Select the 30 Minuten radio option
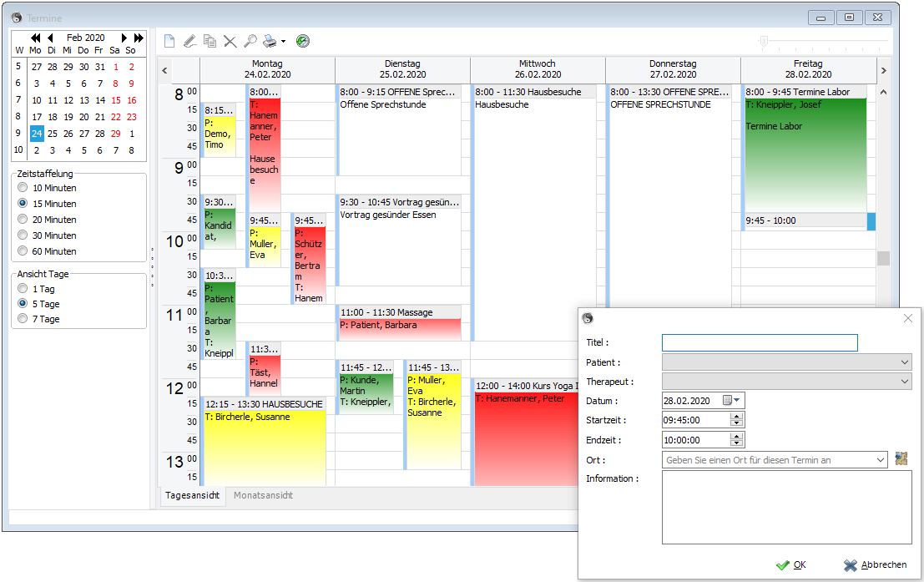Image resolution: width=924 pixels, height=582 pixels. (23, 235)
